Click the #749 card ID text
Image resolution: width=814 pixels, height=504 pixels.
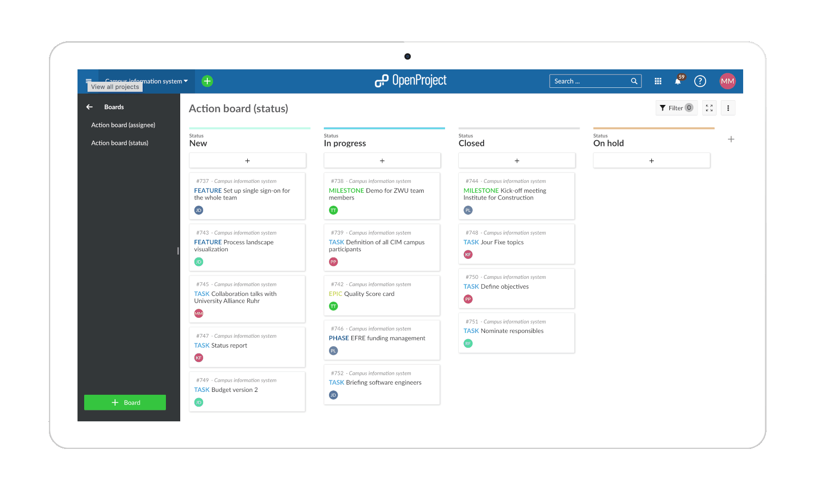pos(203,380)
